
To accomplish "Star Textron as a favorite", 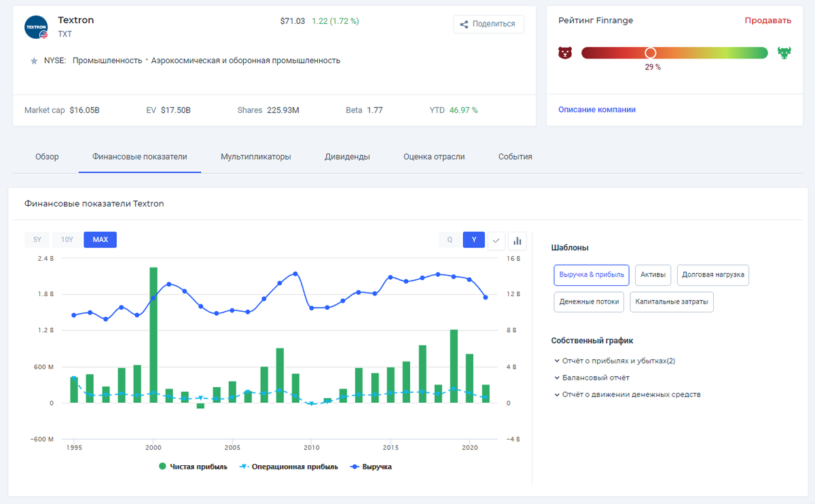I will coord(34,61).
